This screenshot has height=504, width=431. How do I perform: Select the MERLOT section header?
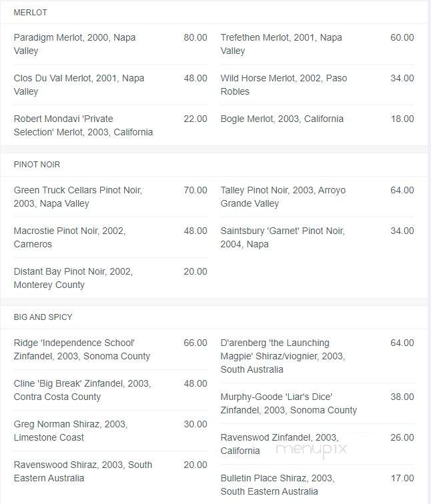(31, 13)
